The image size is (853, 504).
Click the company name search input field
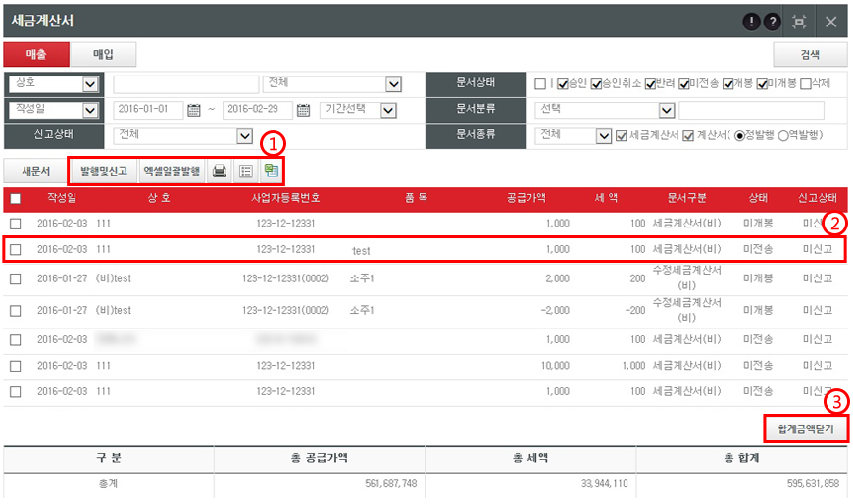point(185,84)
